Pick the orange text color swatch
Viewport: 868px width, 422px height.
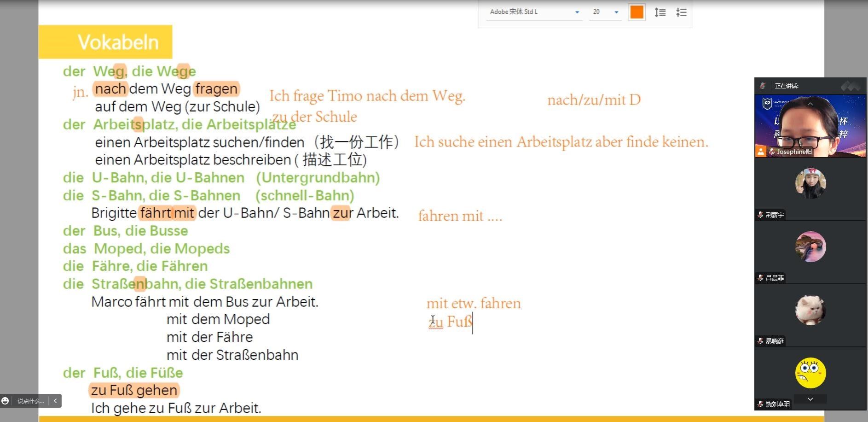click(x=637, y=12)
